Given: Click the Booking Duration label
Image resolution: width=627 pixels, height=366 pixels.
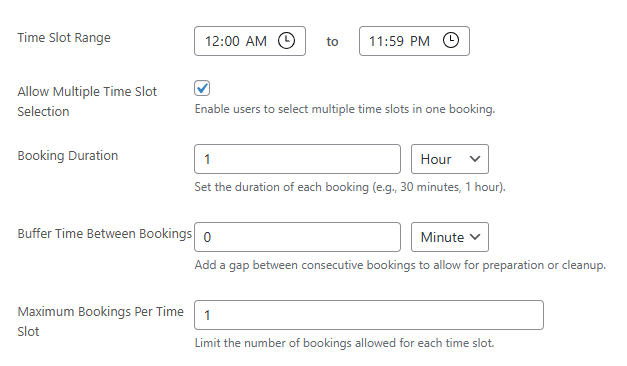Looking at the screenshot, I should 68,156.
